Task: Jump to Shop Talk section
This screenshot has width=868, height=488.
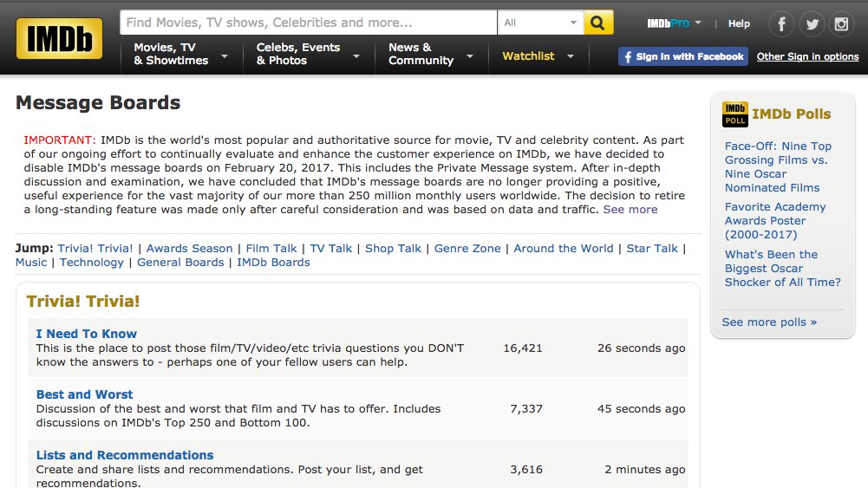Action: point(393,249)
